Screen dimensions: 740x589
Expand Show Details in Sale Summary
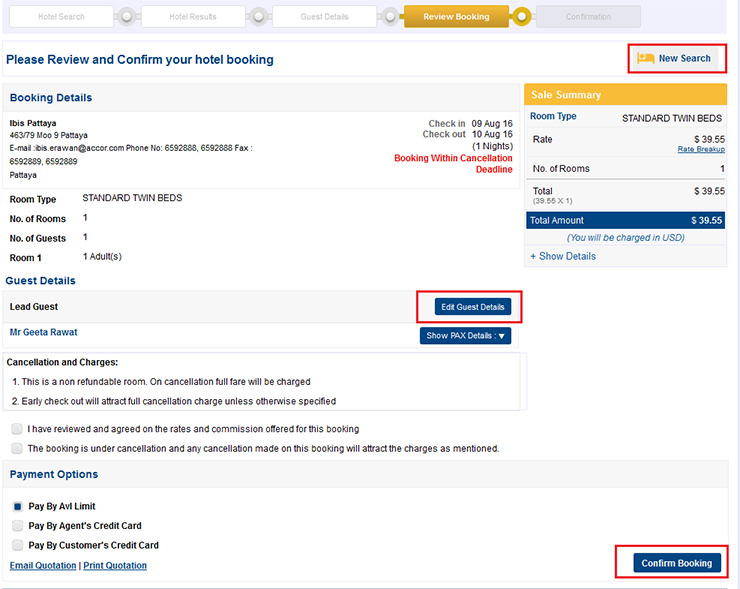click(563, 256)
